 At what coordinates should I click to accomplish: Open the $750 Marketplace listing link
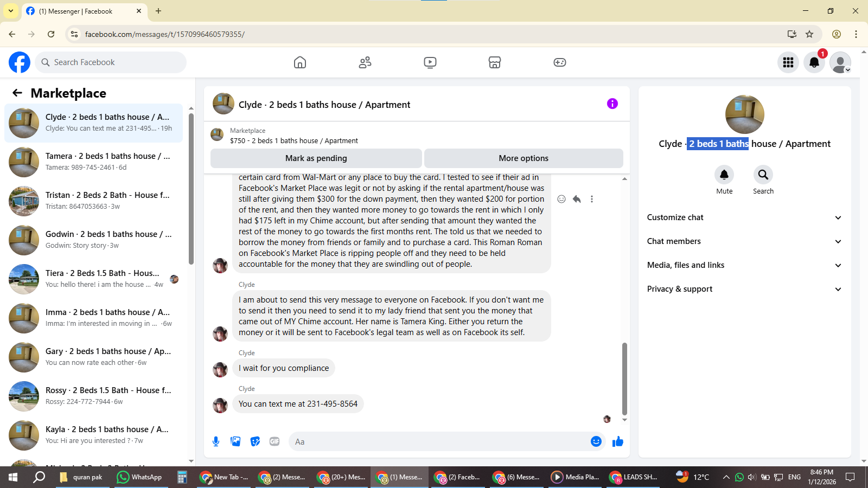(x=293, y=140)
